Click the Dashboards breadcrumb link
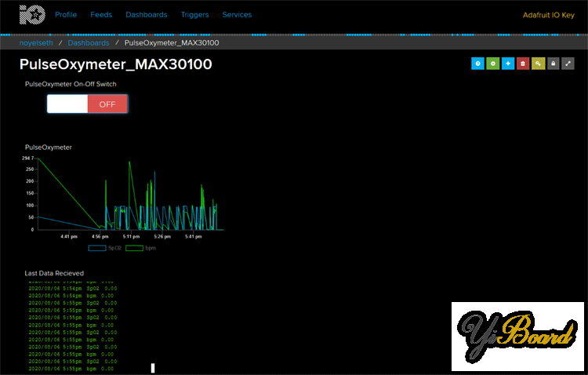 (x=89, y=43)
